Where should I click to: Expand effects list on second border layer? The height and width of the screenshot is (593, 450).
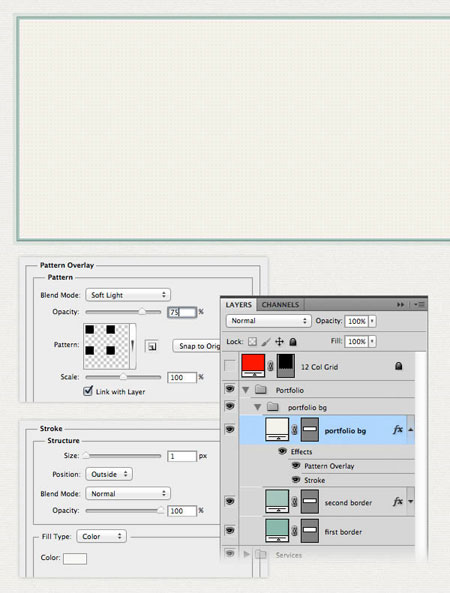point(411,502)
